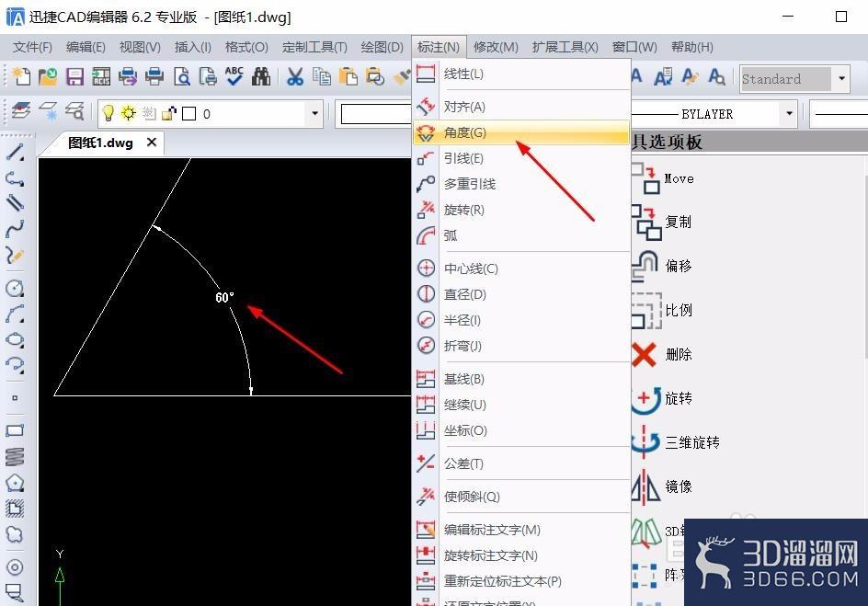Toggle layer lock padlock icon
The height and width of the screenshot is (606, 868).
click(x=169, y=113)
